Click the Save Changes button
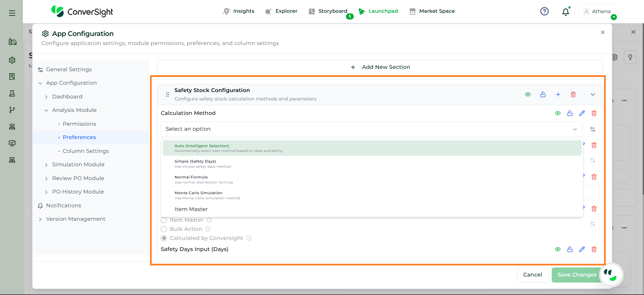 point(577,275)
